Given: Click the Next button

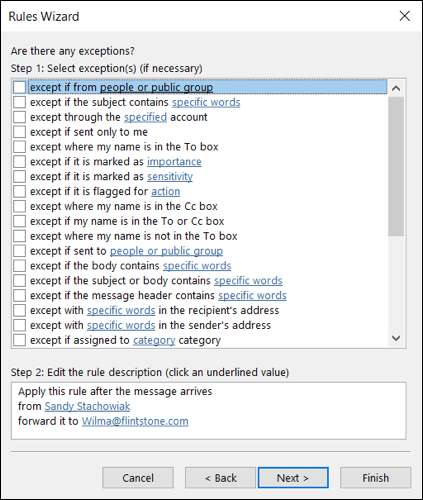Looking at the screenshot, I should [x=293, y=478].
